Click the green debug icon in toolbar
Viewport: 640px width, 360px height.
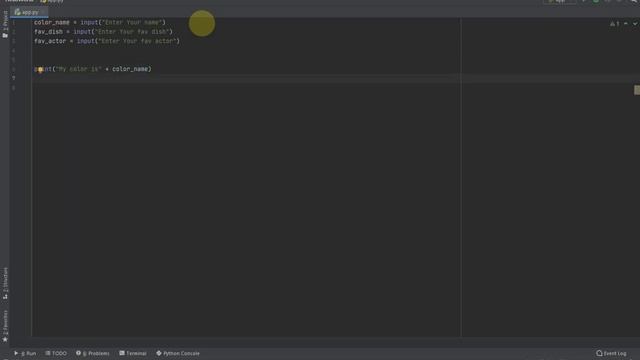pyautogui.click(x=596, y=1)
